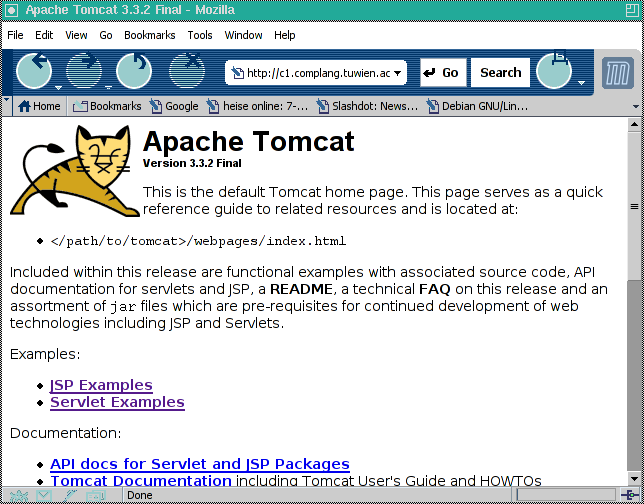Click the scrollbar down arrow

click(x=635, y=479)
